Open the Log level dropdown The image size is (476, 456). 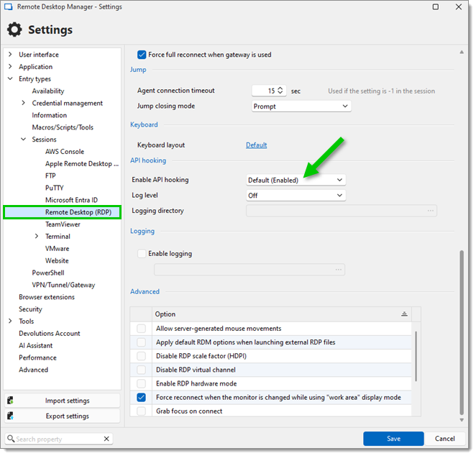tap(298, 196)
